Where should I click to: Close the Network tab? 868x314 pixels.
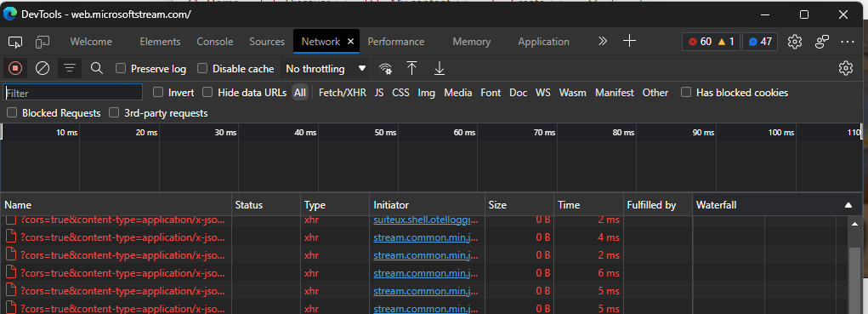tap(350, 42)
